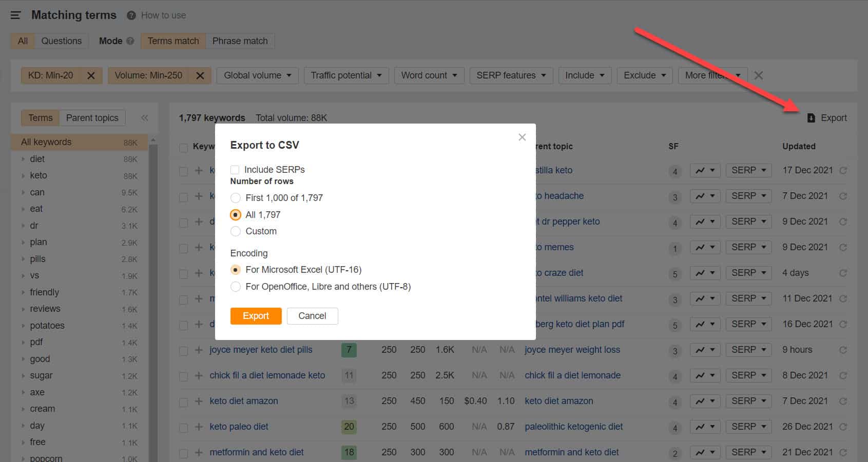This screenshot has height=462, width=868.
Task: Open the "joyce meyer weight loss" parent topic link
Action: [x=572, y=350]
